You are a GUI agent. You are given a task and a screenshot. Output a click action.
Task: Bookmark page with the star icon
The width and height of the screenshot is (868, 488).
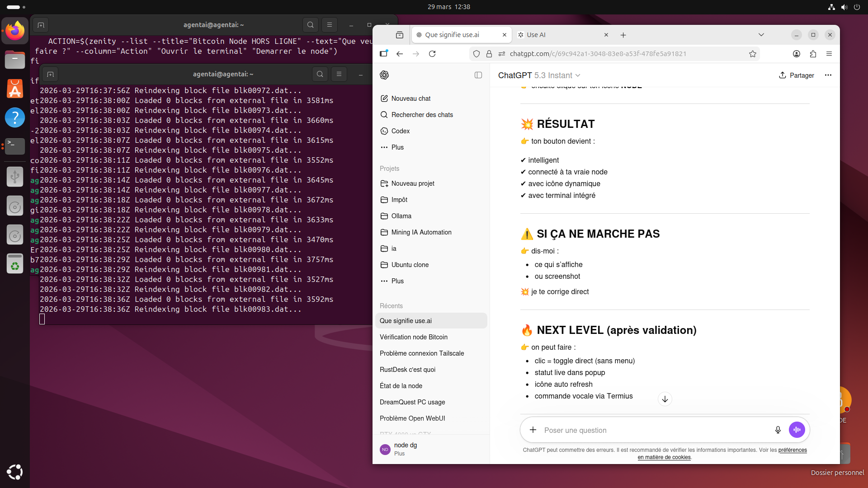pos(752,54)
